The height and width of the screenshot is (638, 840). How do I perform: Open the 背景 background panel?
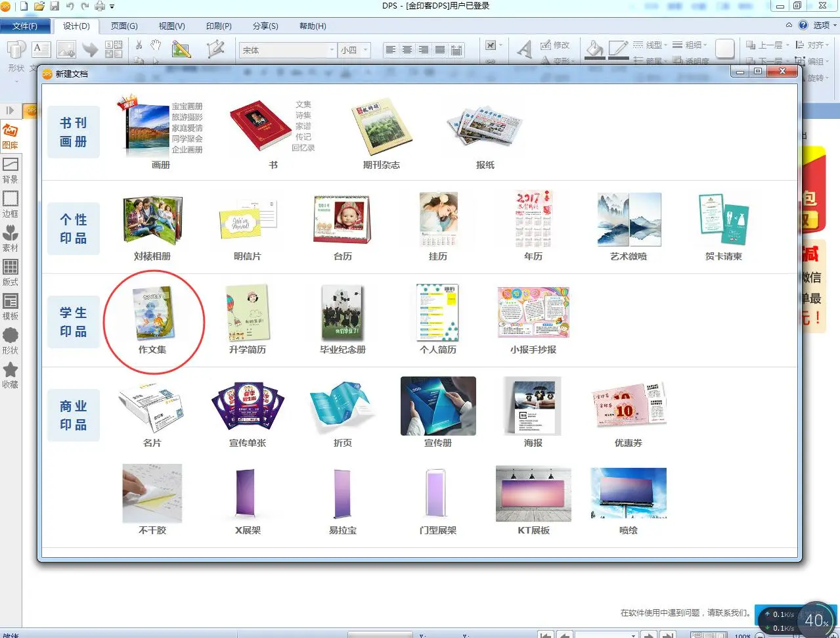click(11, 169)
